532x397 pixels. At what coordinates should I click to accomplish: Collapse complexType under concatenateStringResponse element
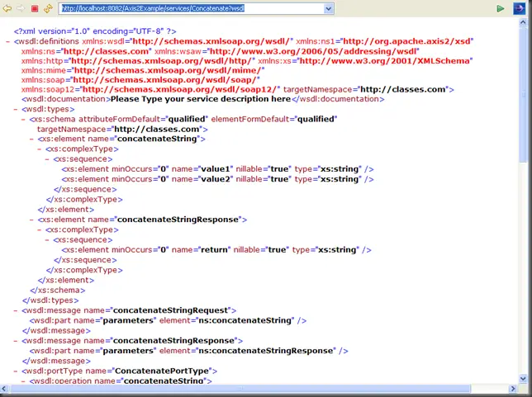point(40,229)
